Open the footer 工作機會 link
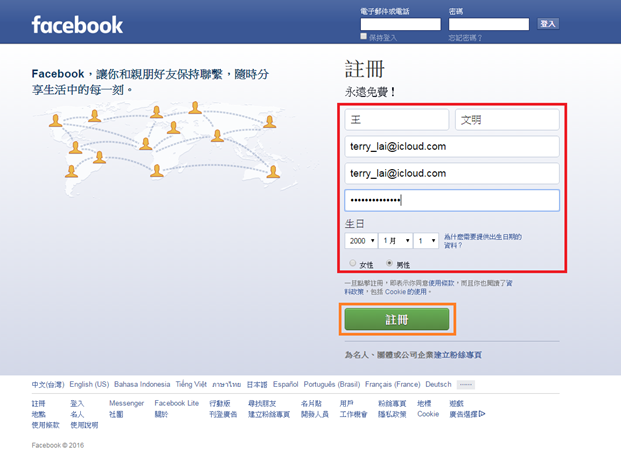 click(354, 414)
